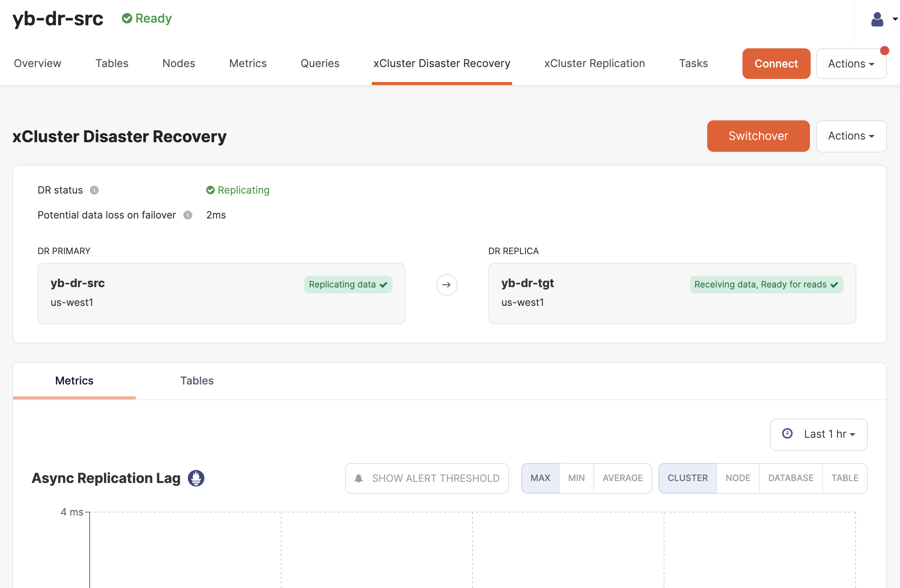Click the info icon next to DR status

[95, 190]
